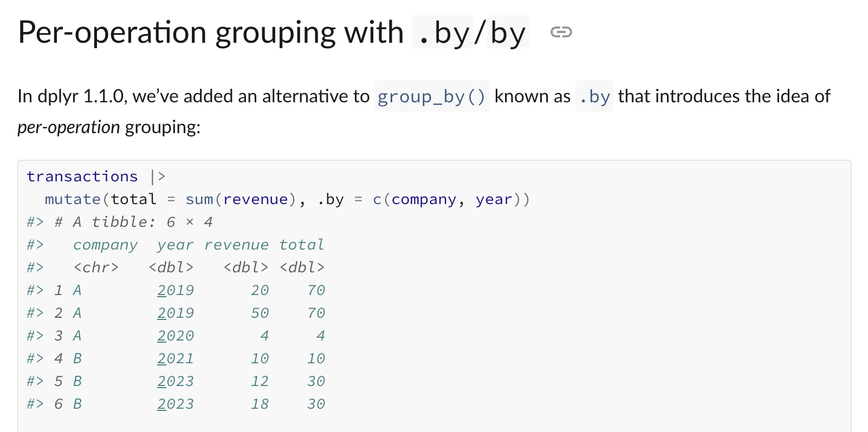868x432 pixels.
Task: Click the transactions variable in code block
Action: pyautogui.click(x=82, y=176)
